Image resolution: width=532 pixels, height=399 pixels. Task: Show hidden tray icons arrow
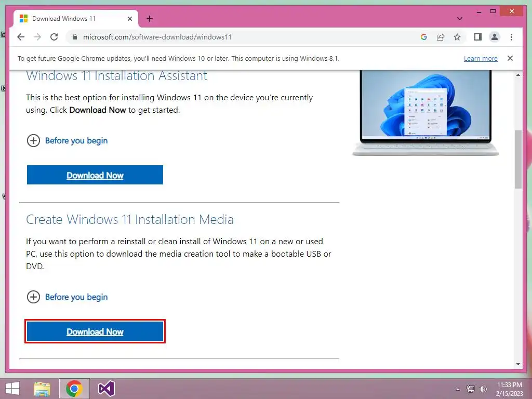coord(458,389)
